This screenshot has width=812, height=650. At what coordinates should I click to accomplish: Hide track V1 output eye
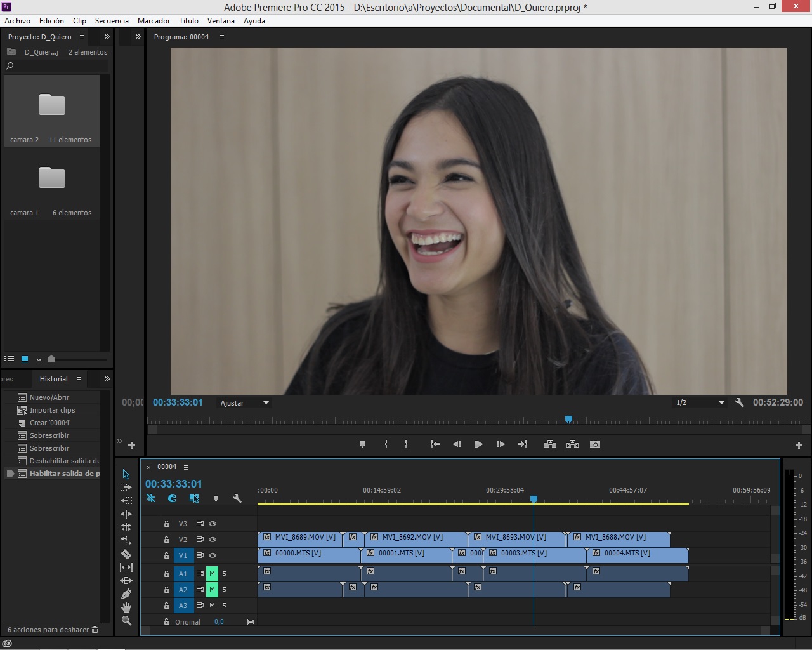click(213, 555)
